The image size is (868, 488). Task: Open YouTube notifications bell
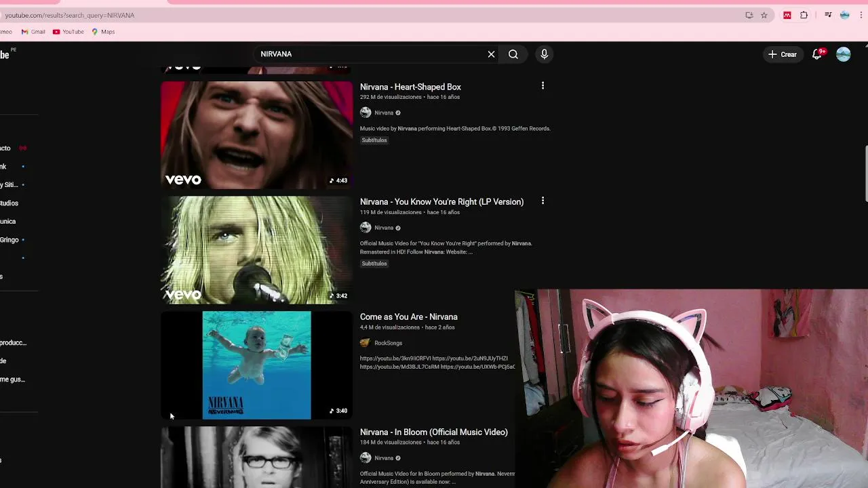tap(817, 54)
